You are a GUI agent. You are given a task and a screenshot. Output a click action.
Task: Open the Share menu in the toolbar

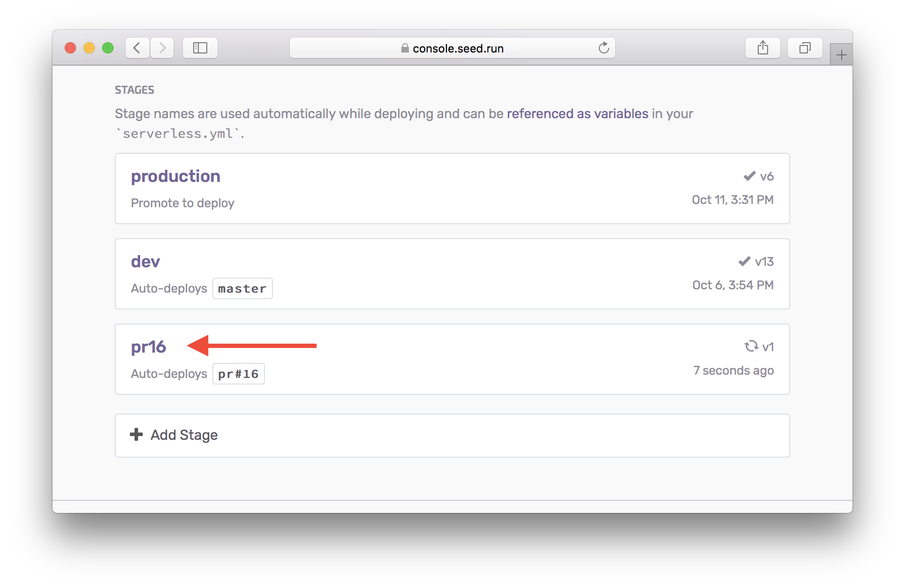(763, 47)
